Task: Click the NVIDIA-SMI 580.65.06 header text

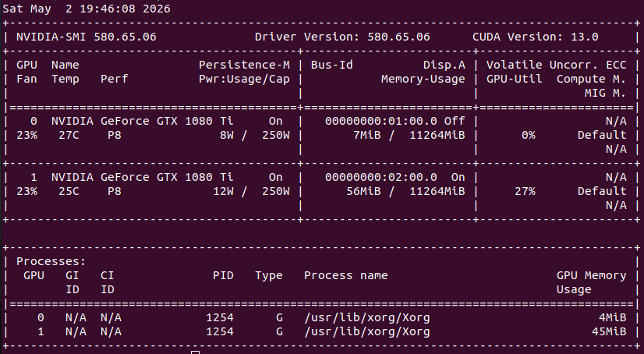Action: [87, 37]
